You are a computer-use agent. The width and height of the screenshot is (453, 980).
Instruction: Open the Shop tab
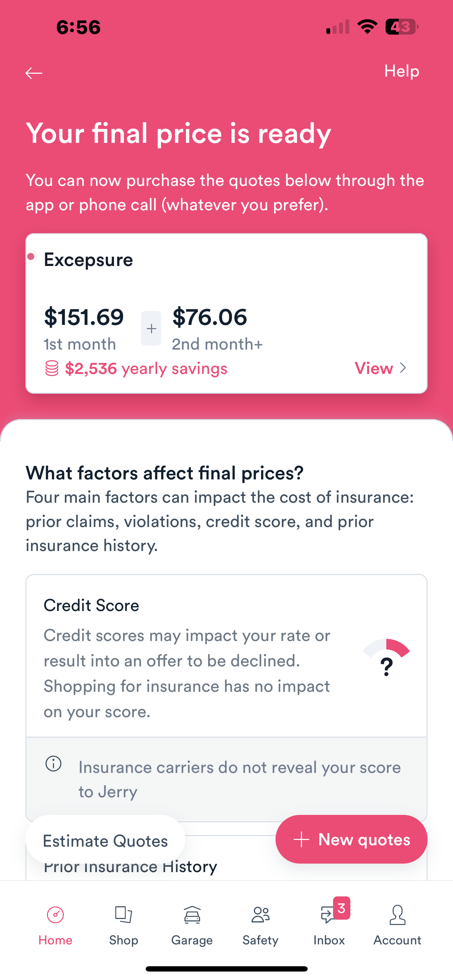click(123, 925)
